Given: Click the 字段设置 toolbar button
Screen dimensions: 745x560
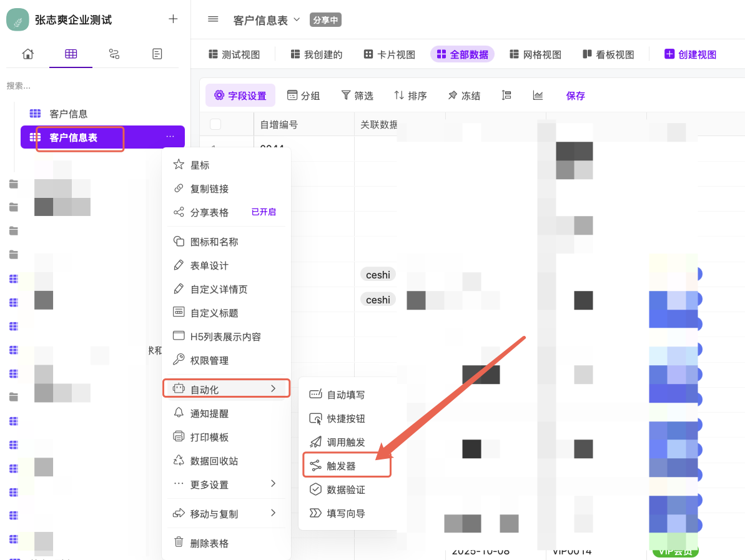Looking at the screenshot, I should coord(240,96).
